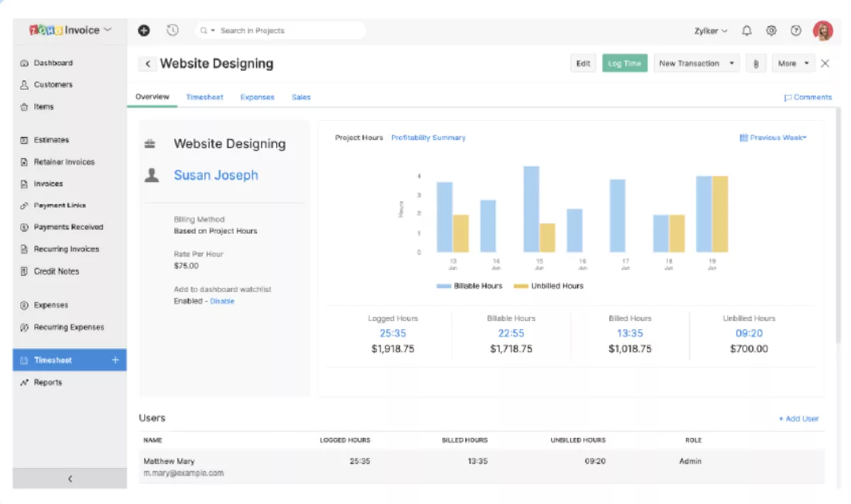
Task: Click the Search in Projects field
Action: [284, 31]
